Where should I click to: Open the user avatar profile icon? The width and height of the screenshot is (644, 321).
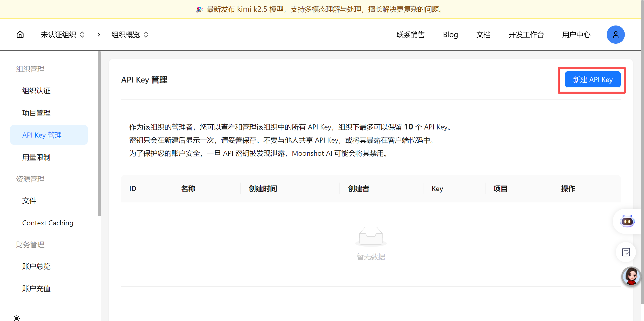pyautogui.click(x=615, y=35)
